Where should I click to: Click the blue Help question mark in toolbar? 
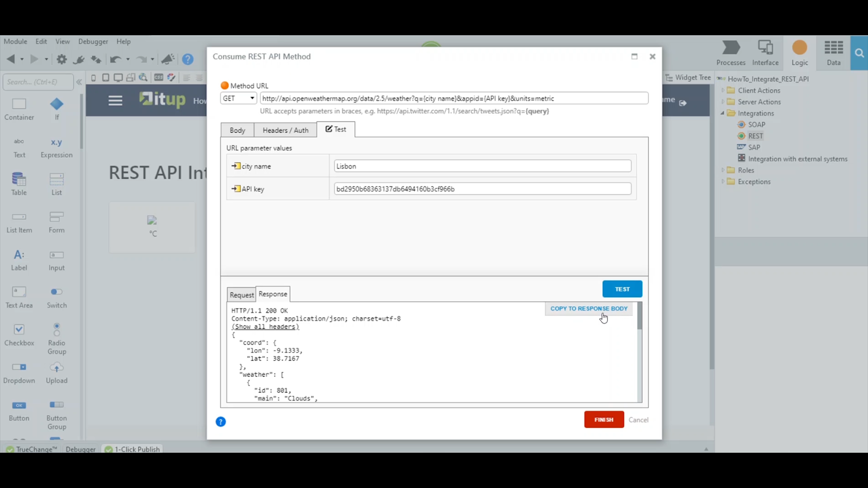[x=188, y=59]
